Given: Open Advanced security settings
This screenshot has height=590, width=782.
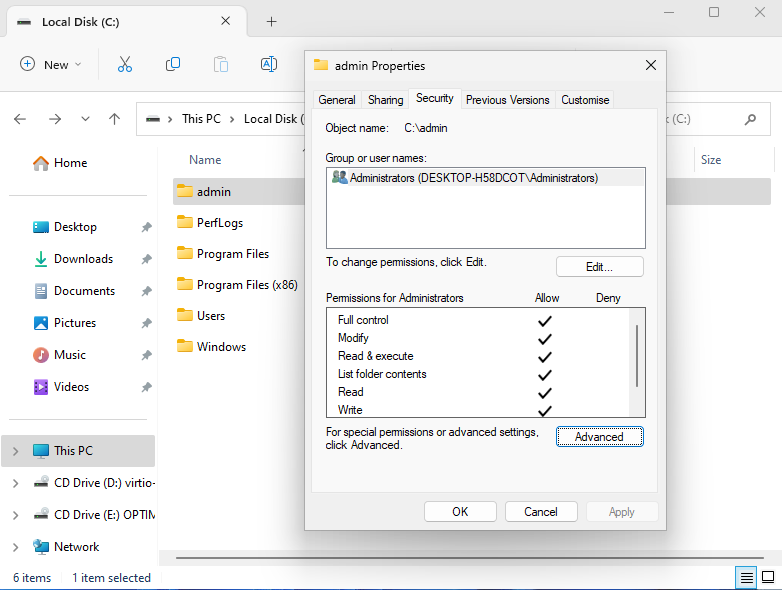Looking at the screenshot, I should 599,437.
